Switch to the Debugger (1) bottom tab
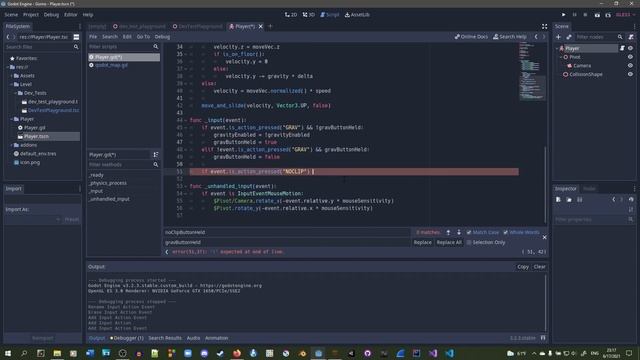 [x=127, y=338]
